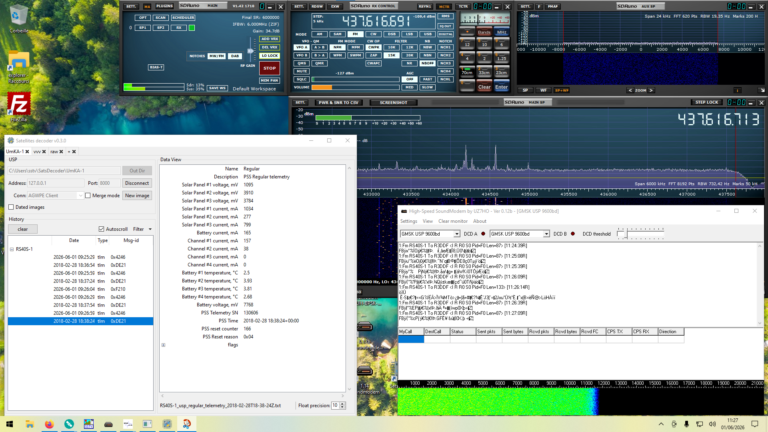
Task: Select the 23cm band key on keypad
Action: (501, 72)
